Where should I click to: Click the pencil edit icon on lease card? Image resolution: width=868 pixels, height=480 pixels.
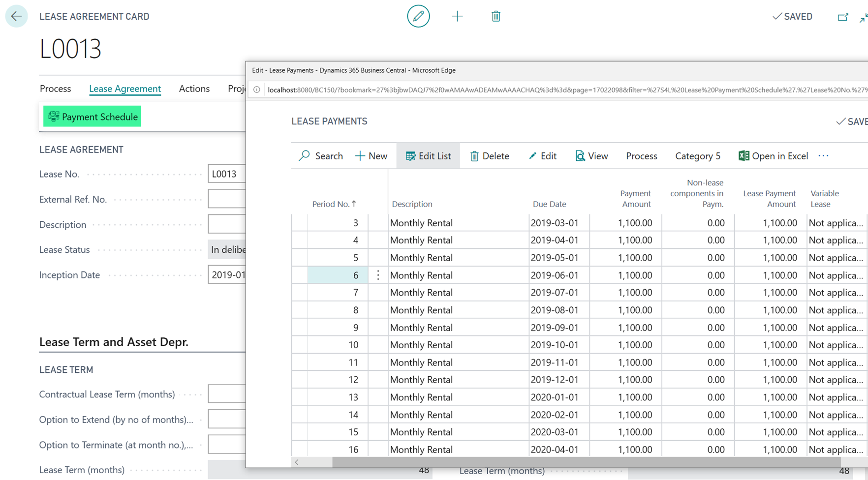[x=418, y=16]
